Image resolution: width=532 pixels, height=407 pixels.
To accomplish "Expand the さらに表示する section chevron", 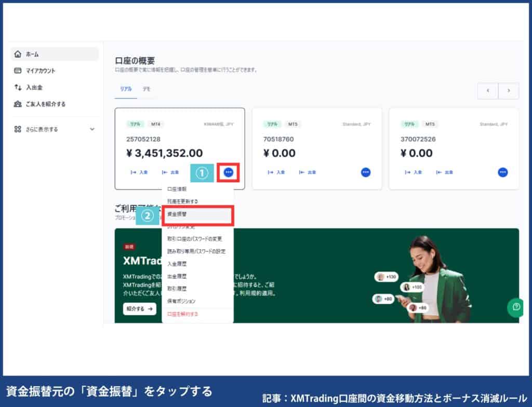I will [92, 129].
